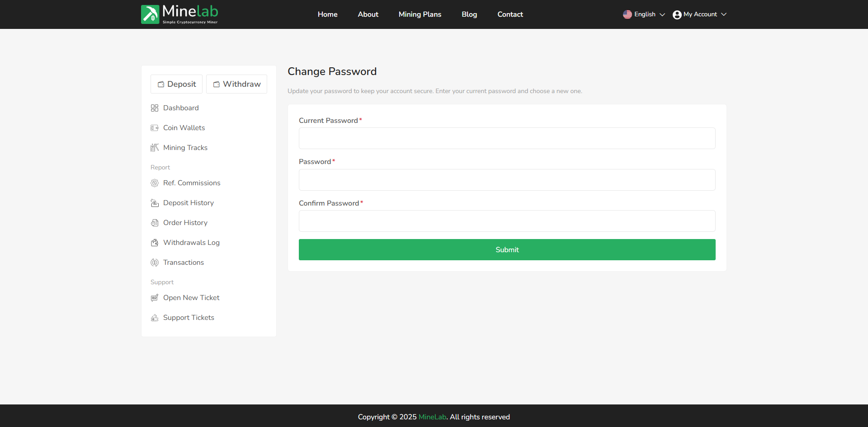Open the English language dropdown
This screenshot has height=427, width=868.
pyautogui.click(x=644, y=14)
